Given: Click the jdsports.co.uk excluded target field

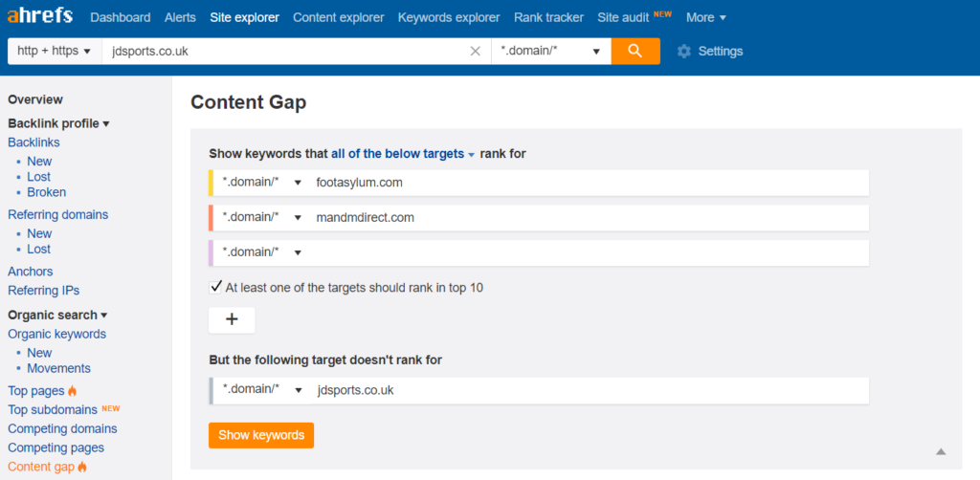Looking at the screenshot, I should point(589,390).
